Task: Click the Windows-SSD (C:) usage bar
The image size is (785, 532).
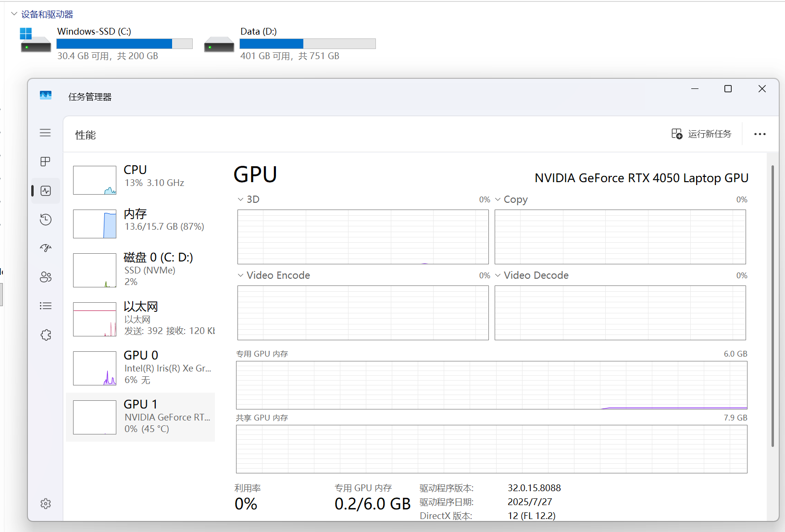Action: (125, 44)
